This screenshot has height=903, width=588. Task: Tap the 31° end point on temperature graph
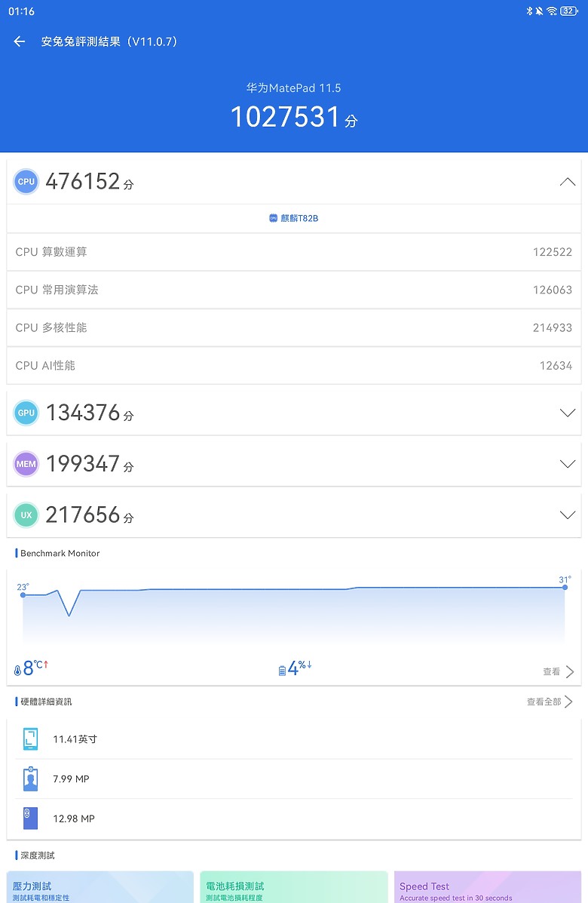click(565, 587)
